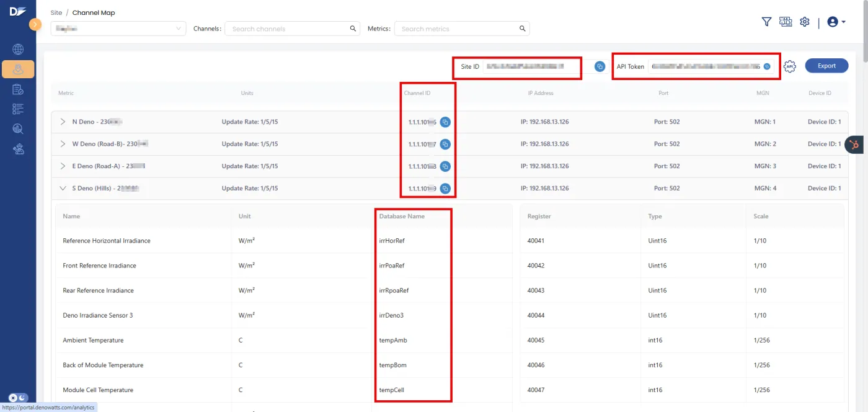Click database name irrRpoaRef

[394, 290]
